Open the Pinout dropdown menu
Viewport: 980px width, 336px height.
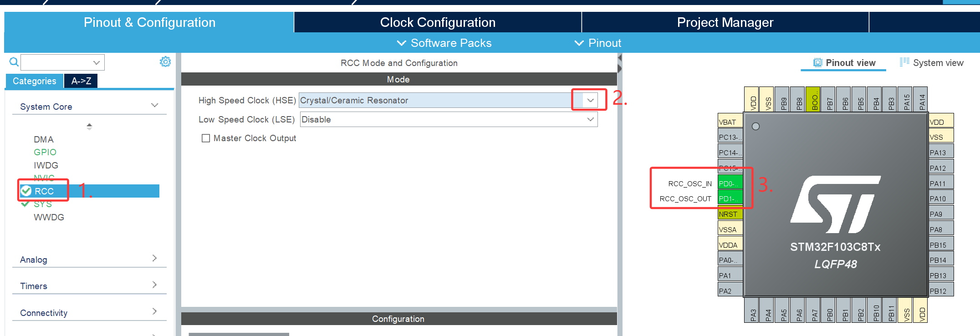pos(597,43)
